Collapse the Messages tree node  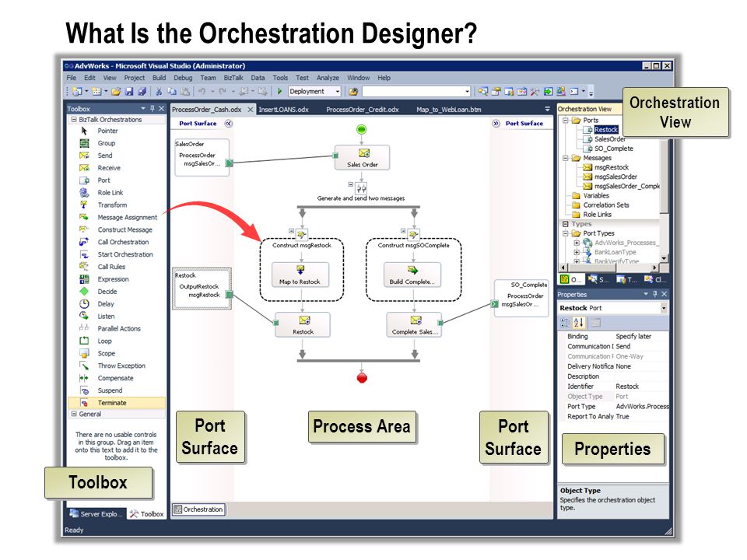point(566,158)
